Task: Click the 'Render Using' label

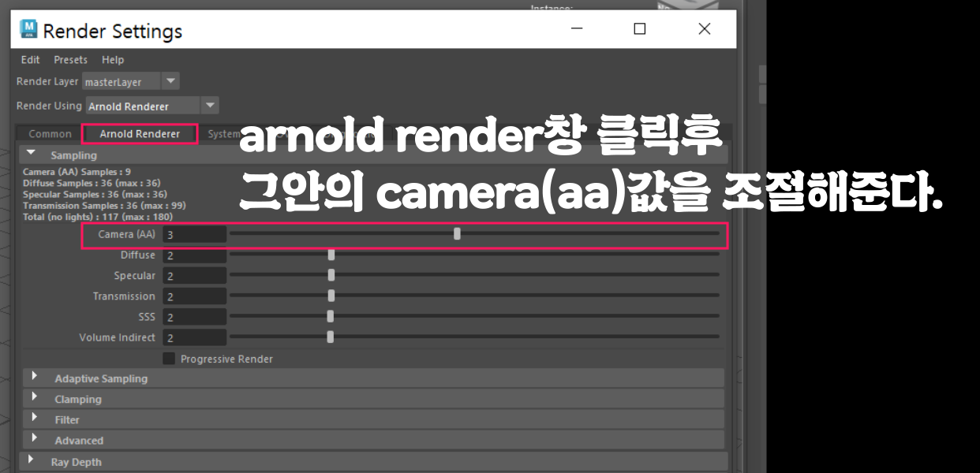Action: [x=49, y=106]
